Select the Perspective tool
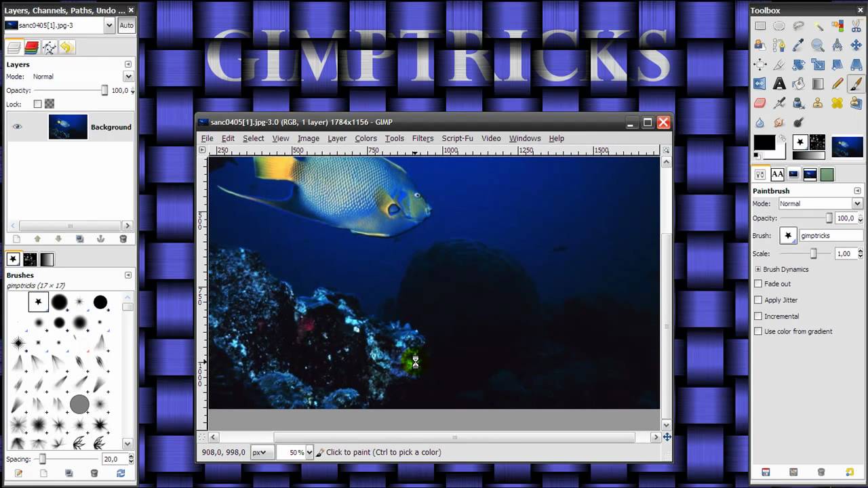This screenshot has width=868, height=488. point(856,64)
